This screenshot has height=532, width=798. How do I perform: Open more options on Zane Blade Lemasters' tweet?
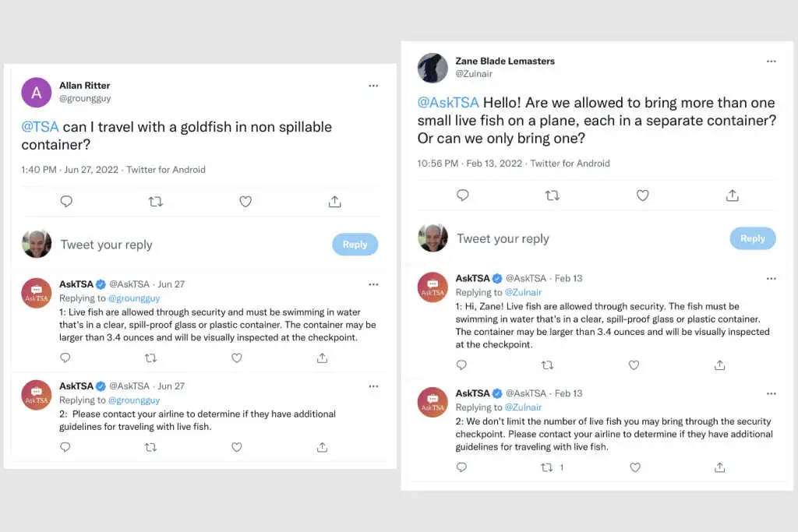tap(771, 61)
